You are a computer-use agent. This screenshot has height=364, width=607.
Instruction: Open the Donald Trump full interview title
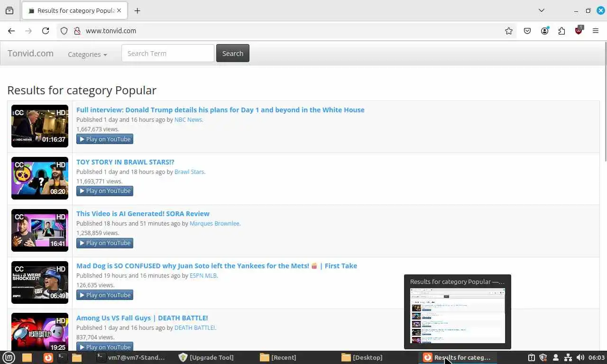[221, 109]
